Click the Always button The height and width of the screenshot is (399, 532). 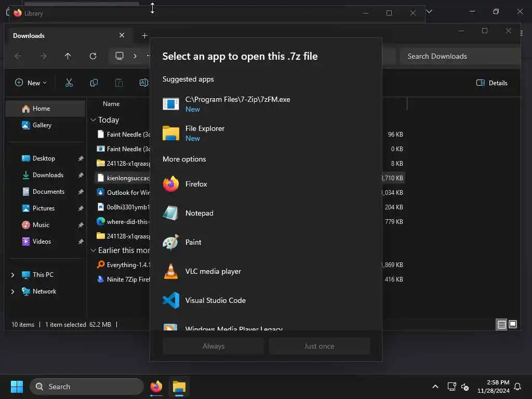[x=214, y=346]
